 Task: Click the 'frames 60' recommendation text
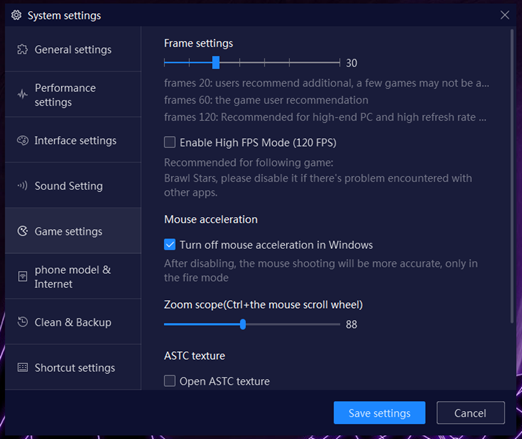[x=266, y=100]
